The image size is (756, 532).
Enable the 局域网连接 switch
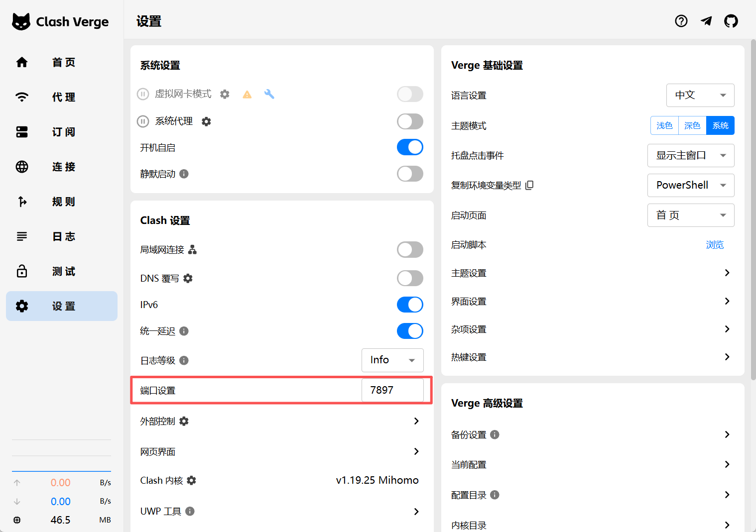410,249
